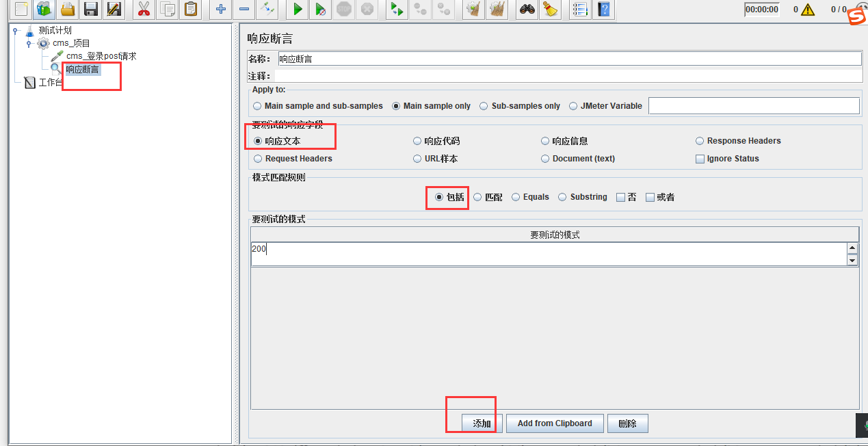Collapse all tree nodes with minus icon
Image resolution: width=868 pixels, height=446 pixels.
point(244,9)
